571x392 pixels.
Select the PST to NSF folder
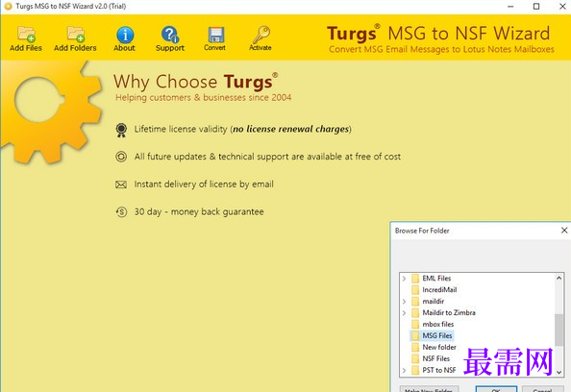point(438,370)
